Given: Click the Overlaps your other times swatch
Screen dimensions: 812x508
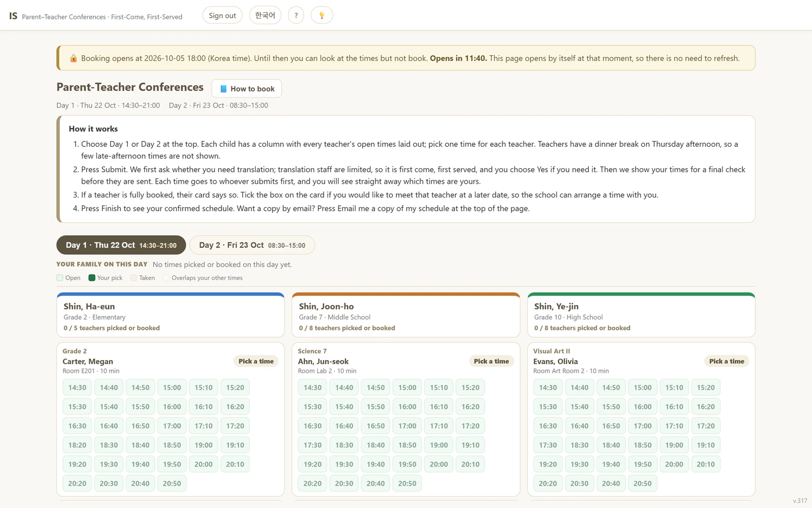Looking at the screenshot, I should tap(166, 278).
